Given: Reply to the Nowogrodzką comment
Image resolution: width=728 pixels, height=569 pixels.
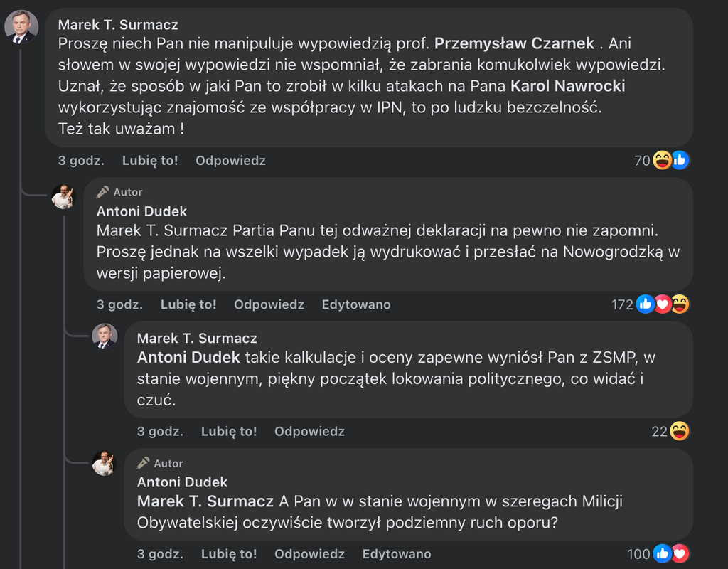Looking at the screenshot, I should [x=269, y=304].
